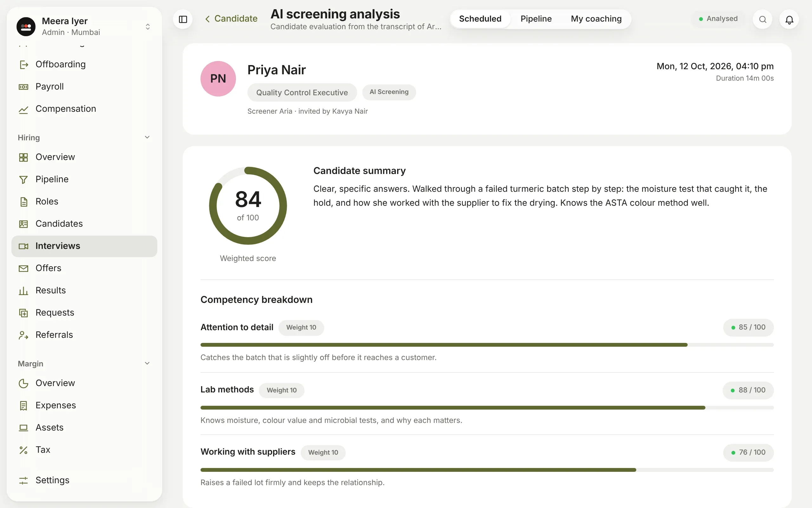Go back to Candidate
The height and width of the screenshot is (508, 812).
(x=231, y=19)
